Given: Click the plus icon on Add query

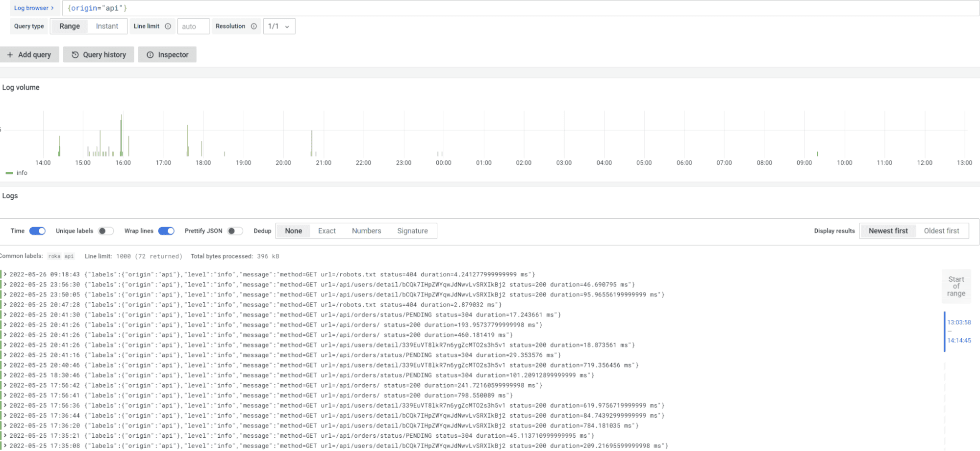Looking at the screenshot, I should 10,54.
